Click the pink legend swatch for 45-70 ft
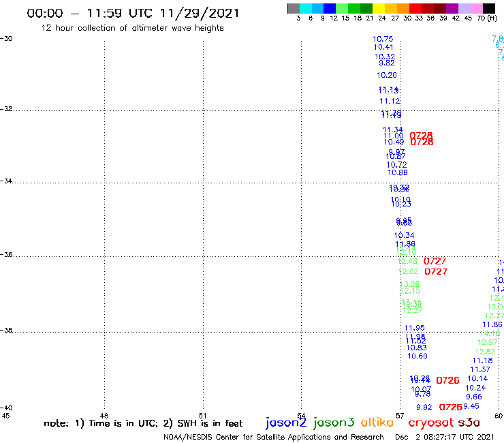The image size is (504, 443). (476, 8)
